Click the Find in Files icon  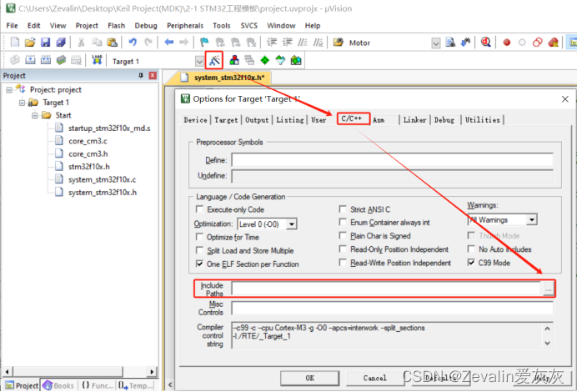pos(450,43)
